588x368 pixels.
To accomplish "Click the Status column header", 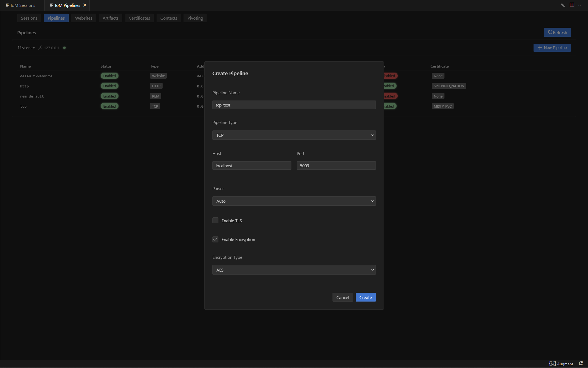I will point(106,66).
